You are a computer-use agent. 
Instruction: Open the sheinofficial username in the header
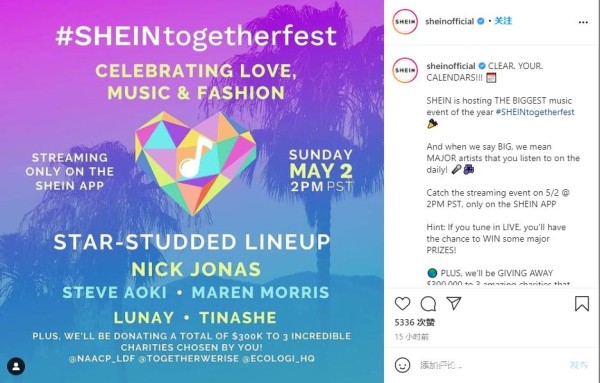(x=450, y=21)
